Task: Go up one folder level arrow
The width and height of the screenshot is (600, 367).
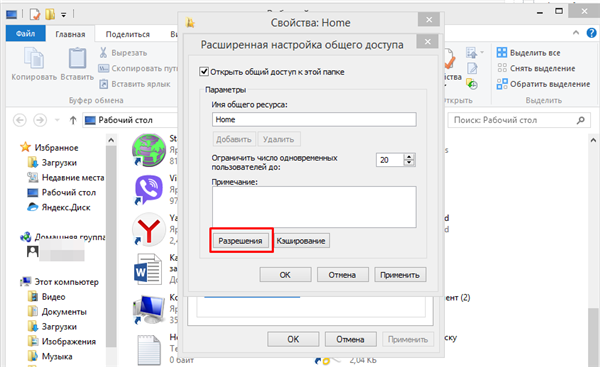Action: pos(73,120)
